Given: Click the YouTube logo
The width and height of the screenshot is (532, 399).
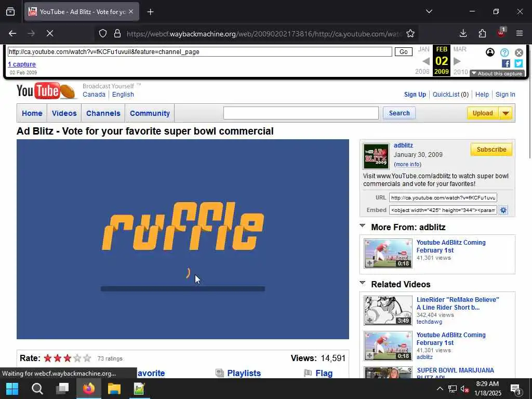Looking at the screenshot, I should (46, 91).
